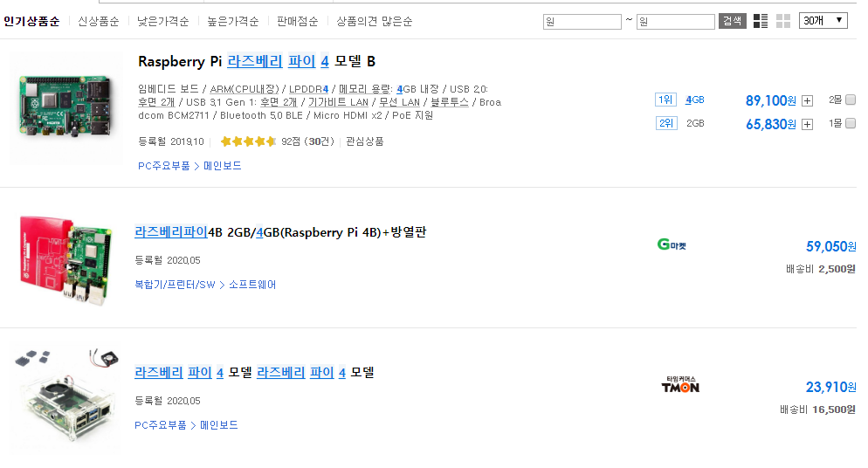Click 무선 LAN spec link
The width and height of the screenshot is (868, 468).
pos(400,102)
